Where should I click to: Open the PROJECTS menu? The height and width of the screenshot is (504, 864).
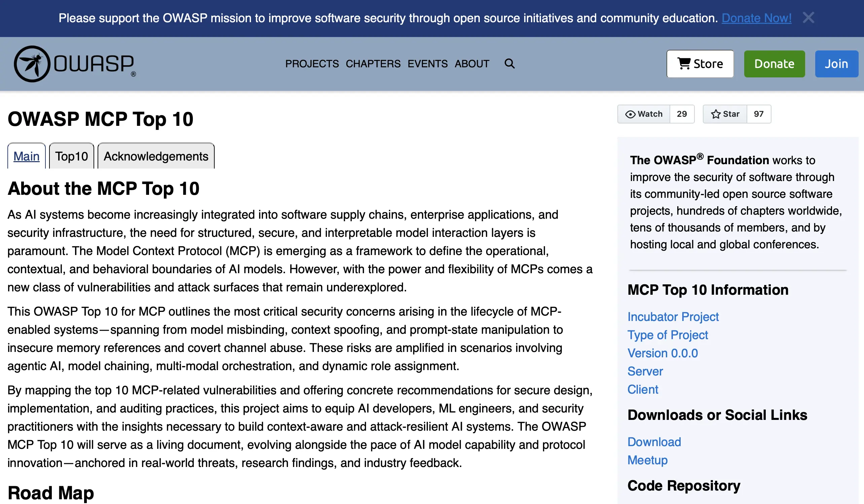[312, 64]
